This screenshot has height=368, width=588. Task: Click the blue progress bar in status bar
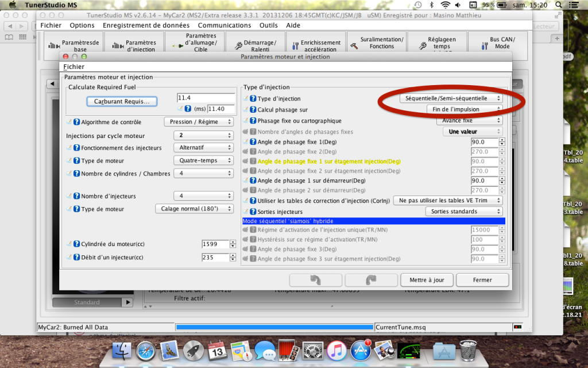click(274, 327)
